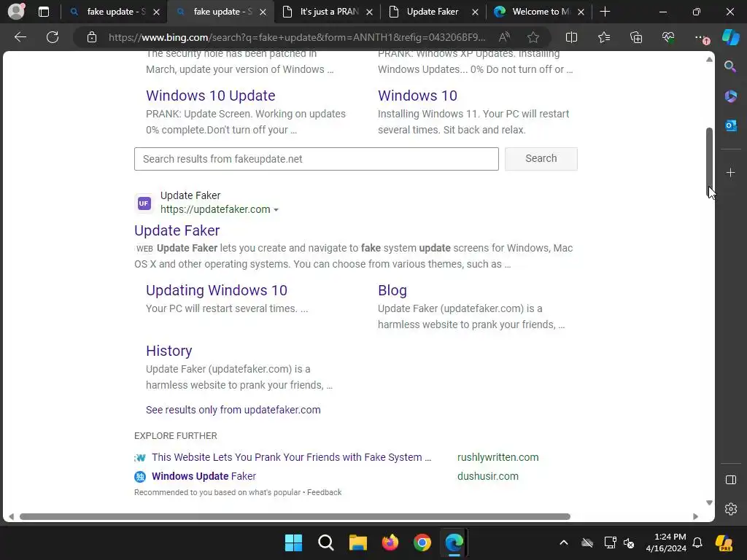747x560 pixels.
Task: Open File Explorer from taskbar
Action: 357,542
